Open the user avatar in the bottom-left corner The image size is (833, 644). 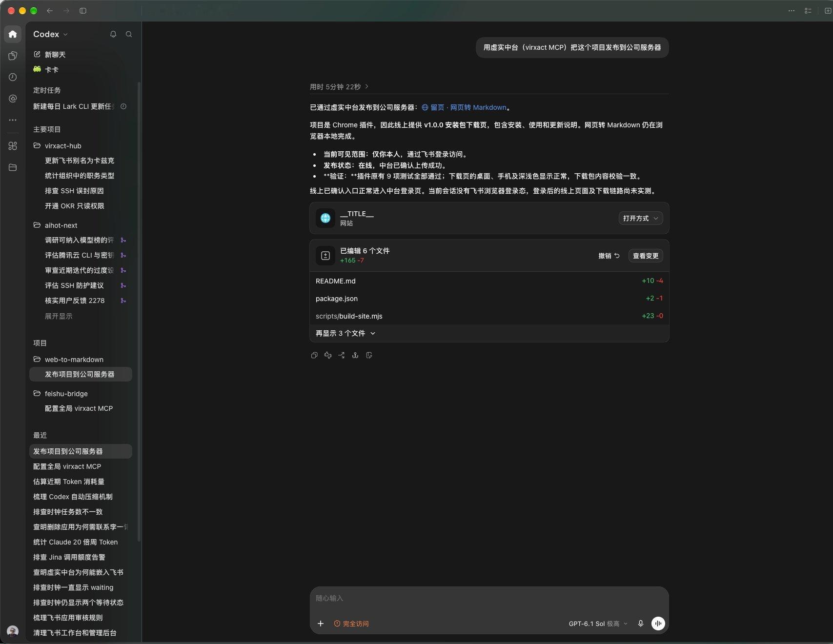tap(13, 631)
